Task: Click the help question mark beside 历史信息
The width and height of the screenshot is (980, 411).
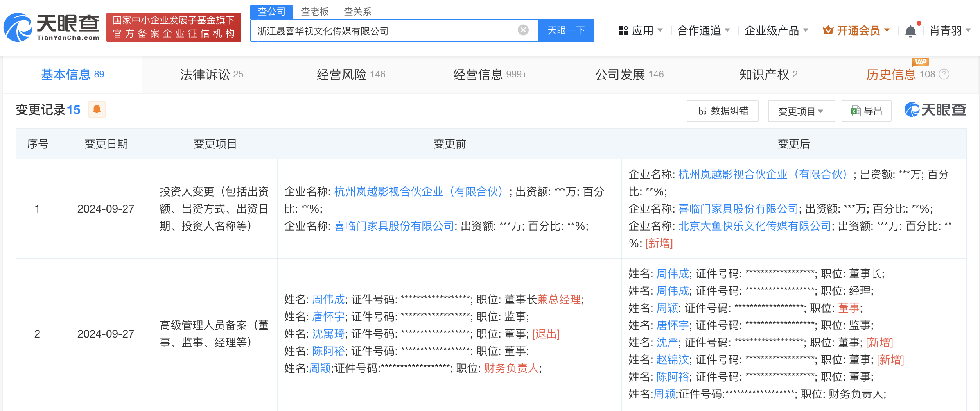Action: tap(944, 74)
